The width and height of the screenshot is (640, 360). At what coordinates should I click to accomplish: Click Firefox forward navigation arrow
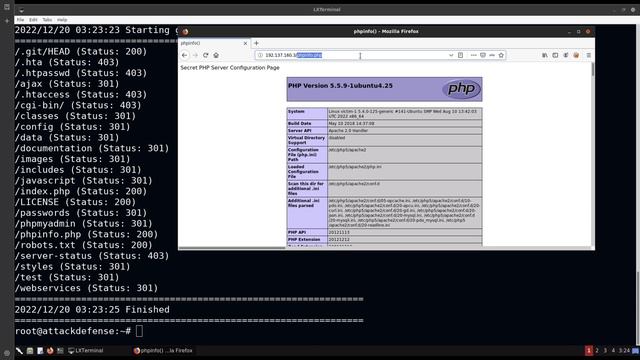coord(195,55)
